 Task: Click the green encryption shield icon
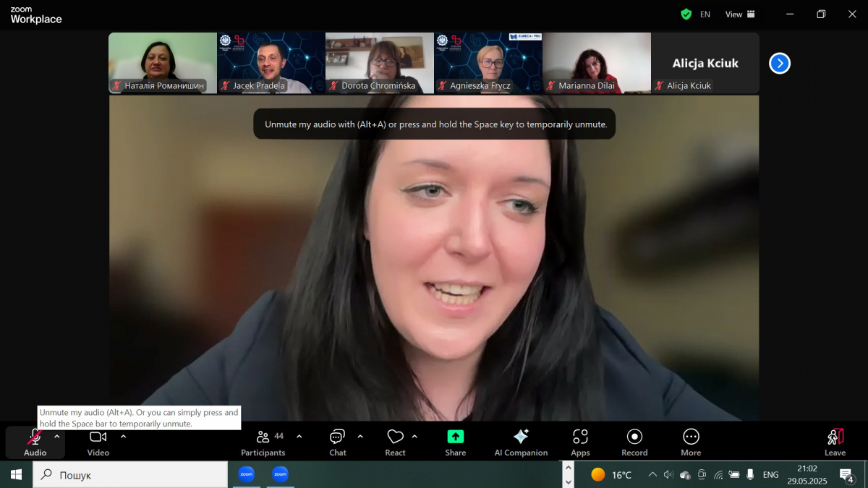point(686,14)
